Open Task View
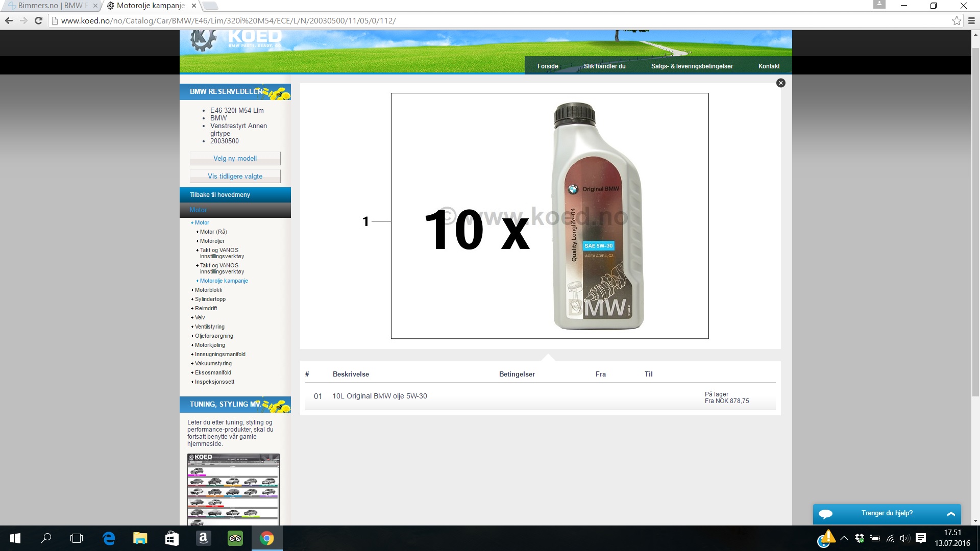Viewport: 980px width, 551px height. point(77,538)
